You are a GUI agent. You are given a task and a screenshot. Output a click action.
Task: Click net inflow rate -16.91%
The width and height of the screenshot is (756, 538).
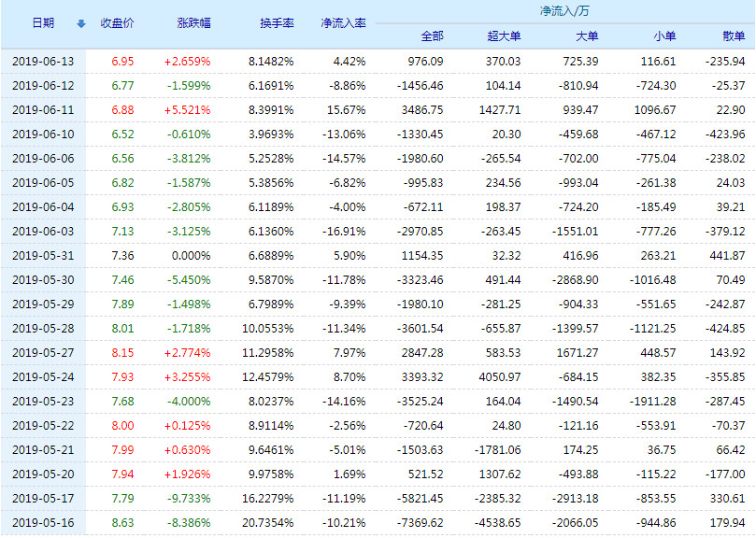coord(344,232)
